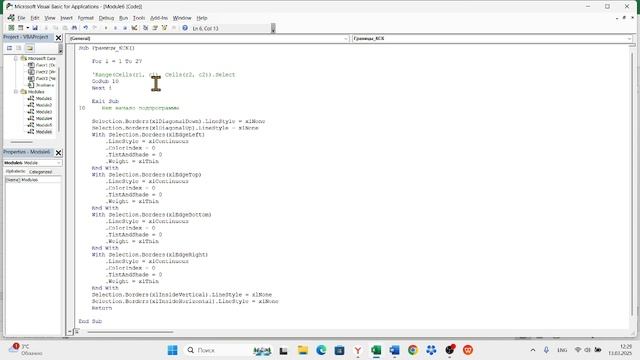The width and height of the screenshot is (640, 360).
Task: Open the View menu
Action: [x=50, y=18]
